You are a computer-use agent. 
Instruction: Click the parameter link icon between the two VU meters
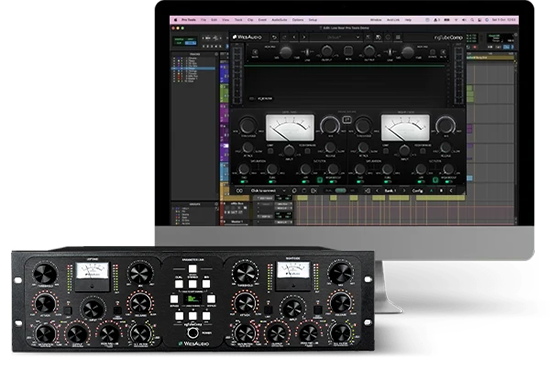(x=347, y=120)
